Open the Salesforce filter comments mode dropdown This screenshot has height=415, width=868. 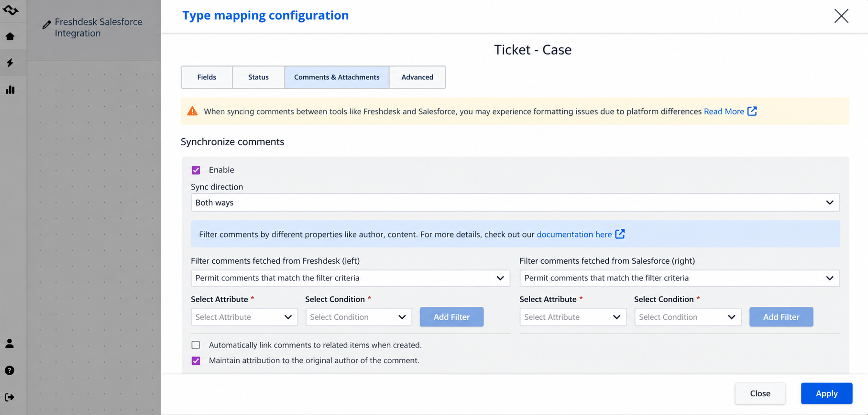click(680, 278)
